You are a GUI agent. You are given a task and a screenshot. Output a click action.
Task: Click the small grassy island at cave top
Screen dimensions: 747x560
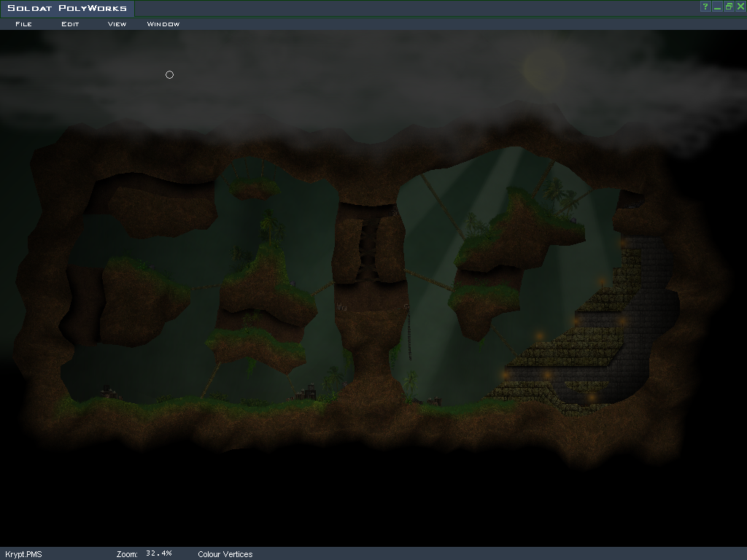tap(254, 188)
